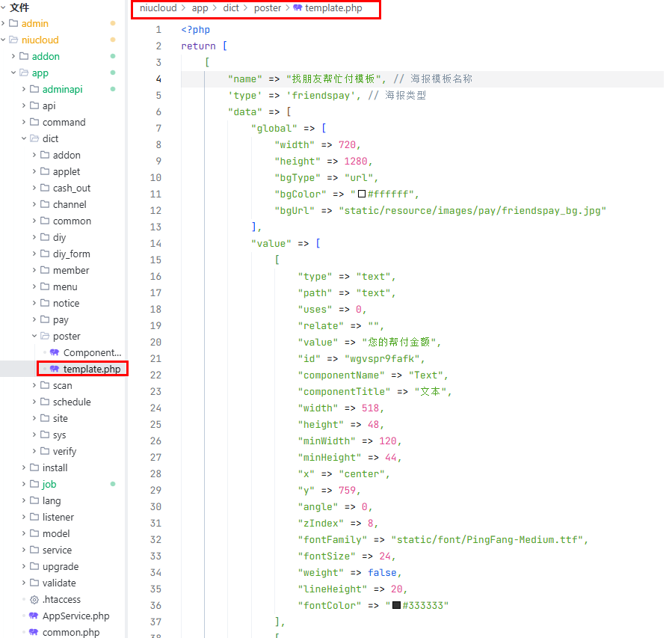The height and width of the screenshot is (638, 672).
Task: Expand the diy_form folder
Action: tap(34, 254)
